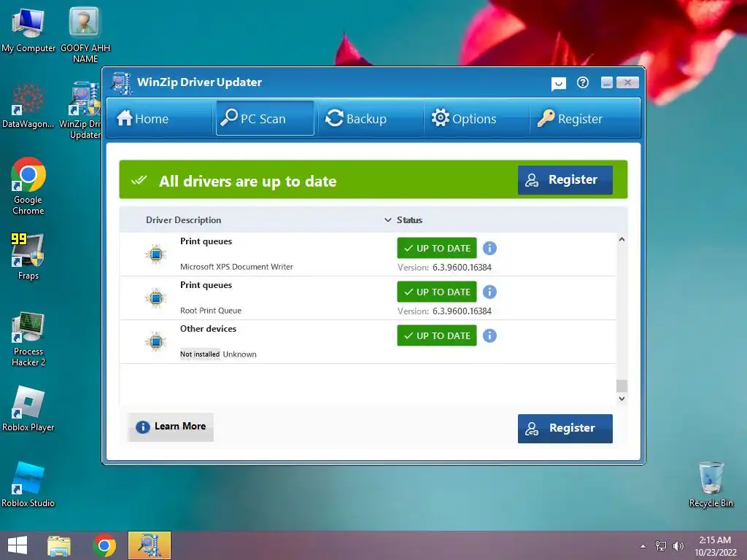
Task: Show info for Other devices Unknown driver
Action: [x=489, y=335]
